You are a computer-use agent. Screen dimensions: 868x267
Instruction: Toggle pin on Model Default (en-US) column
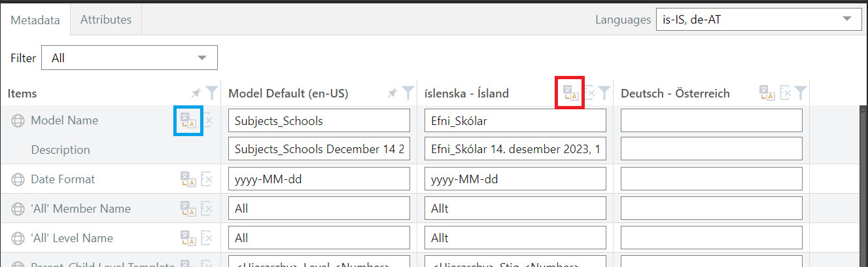pyautogui.click(x=392, y=94)
